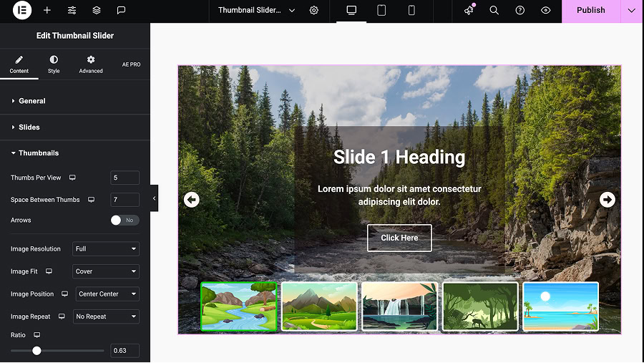Select the waterfall thumbnail
This screenshot has width=644, height=363.
click(399, 306)
